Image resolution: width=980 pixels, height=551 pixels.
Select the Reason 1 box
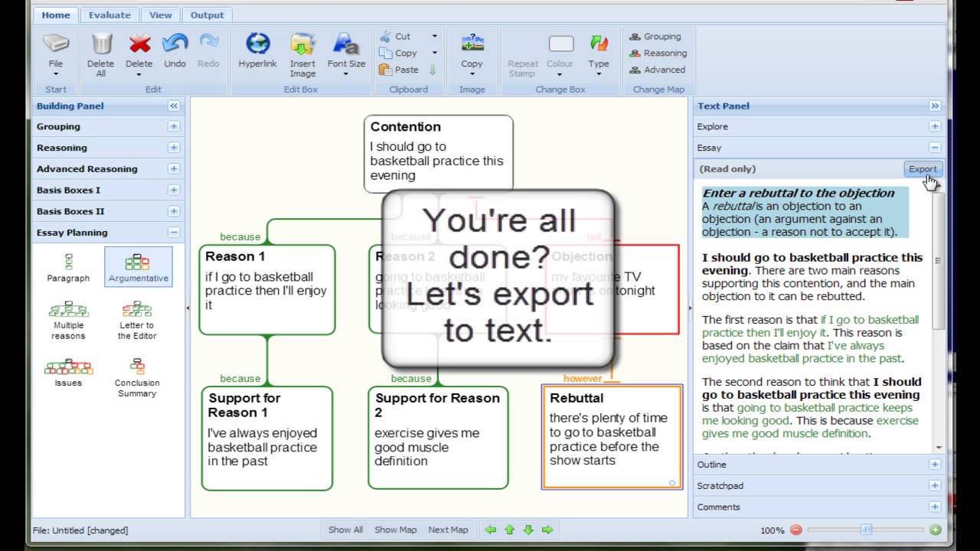tap(267, 290)
